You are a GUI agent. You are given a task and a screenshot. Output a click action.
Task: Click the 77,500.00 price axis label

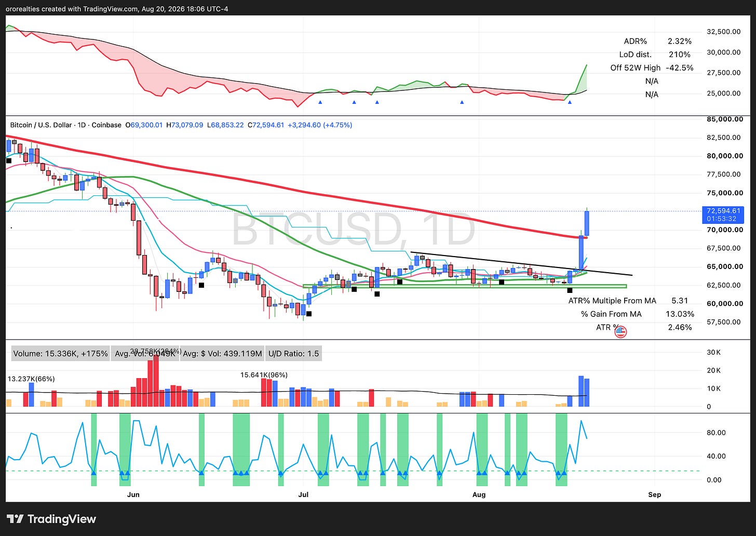[723, 175]
